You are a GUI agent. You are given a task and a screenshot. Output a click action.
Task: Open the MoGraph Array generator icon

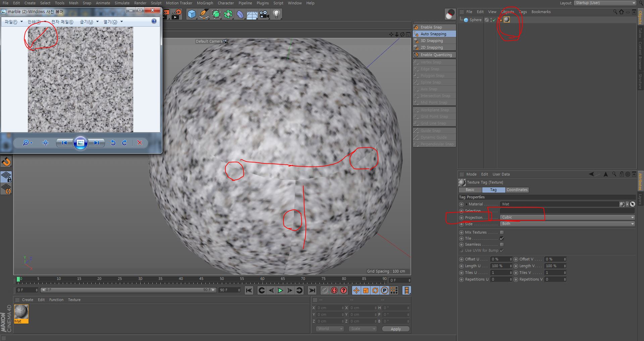coord(228,14)
